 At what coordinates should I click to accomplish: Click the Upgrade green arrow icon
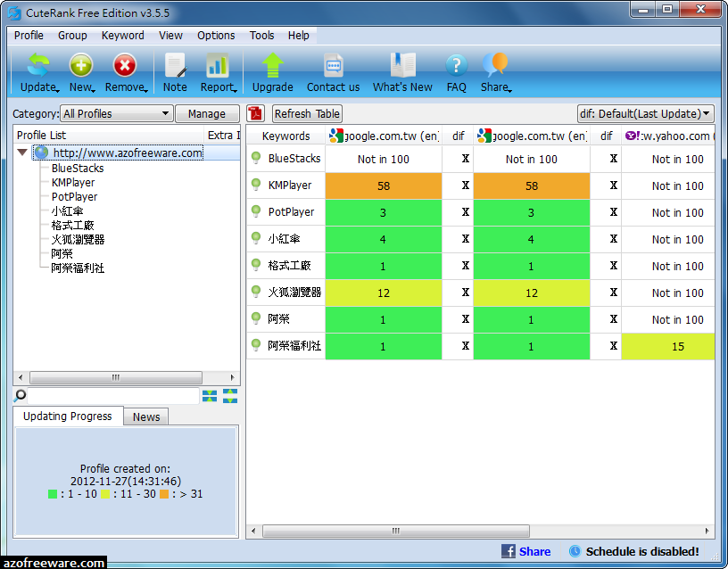tap(272, 65)
